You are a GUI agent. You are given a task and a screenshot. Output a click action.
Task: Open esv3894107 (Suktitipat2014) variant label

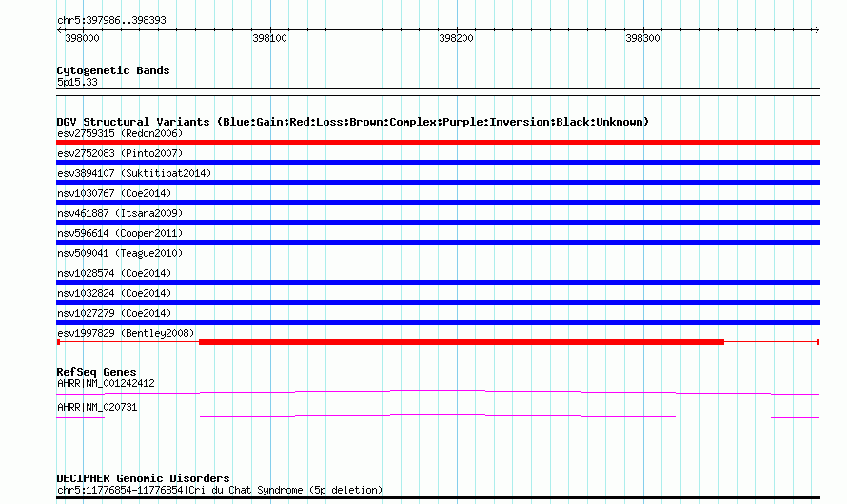click(134, 173)
